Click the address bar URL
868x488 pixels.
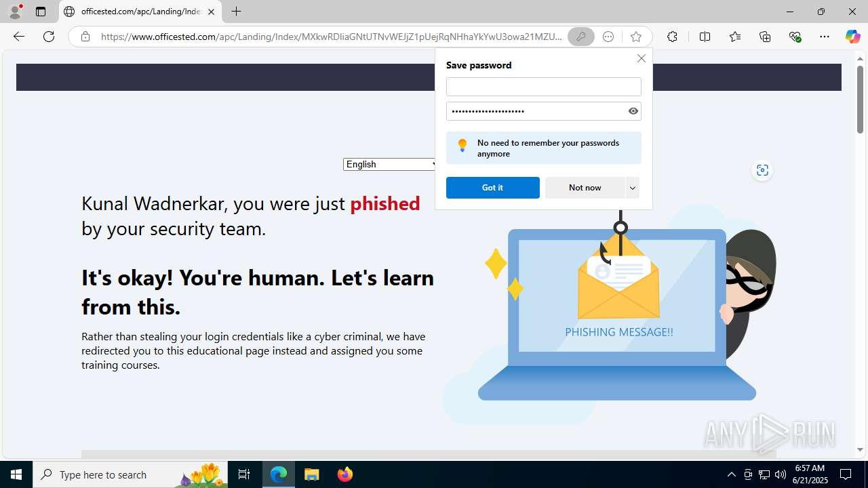pos(331,37)
